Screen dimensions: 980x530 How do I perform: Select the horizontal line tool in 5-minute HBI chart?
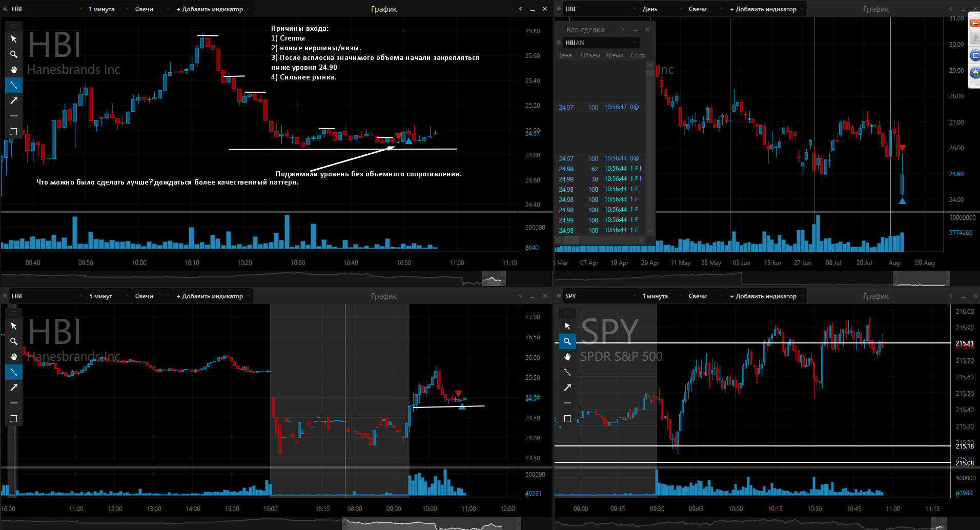(x=14, y=403)
